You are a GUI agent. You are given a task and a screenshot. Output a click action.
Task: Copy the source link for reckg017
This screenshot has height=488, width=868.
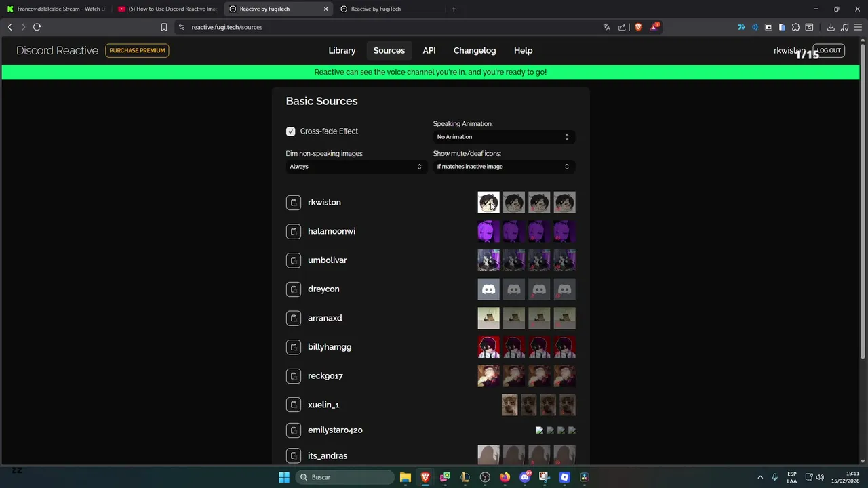[294, 376]
